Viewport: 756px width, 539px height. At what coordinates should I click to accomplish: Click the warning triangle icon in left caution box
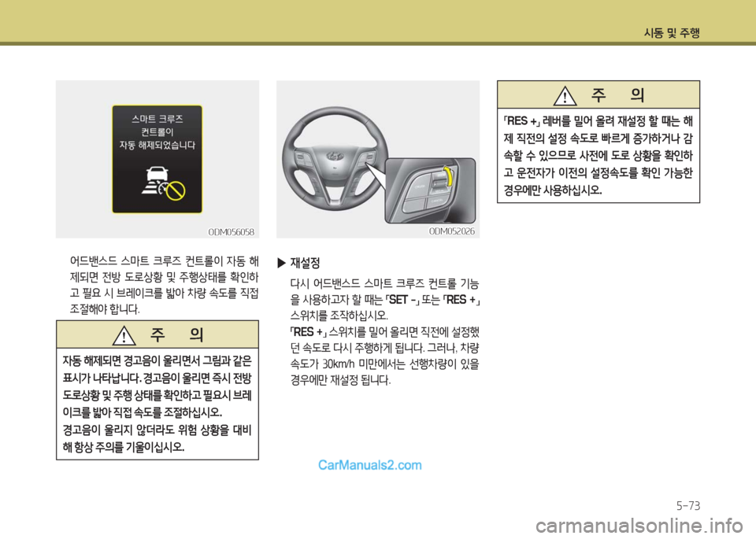coord(124,335)
